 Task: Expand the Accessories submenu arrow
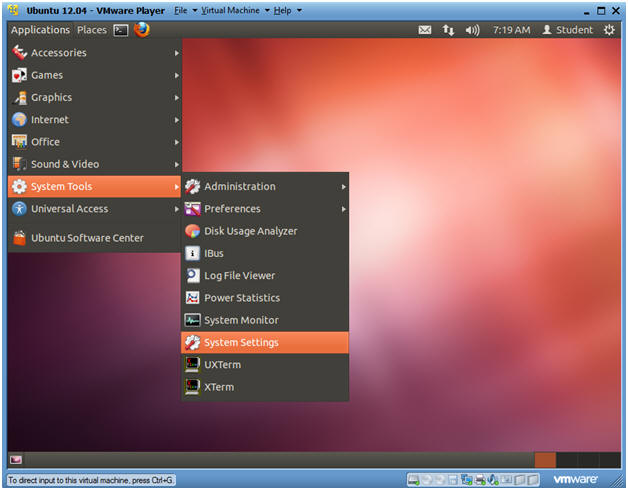tap(177, 53)
